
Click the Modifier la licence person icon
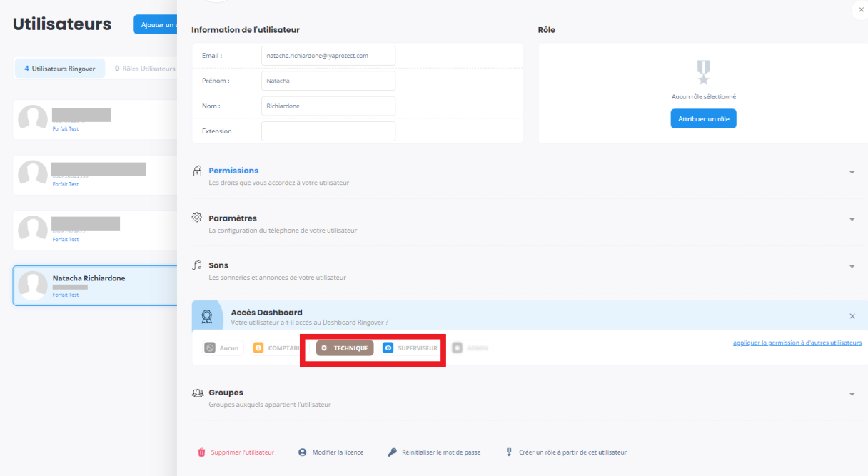(x=302, y=452)
